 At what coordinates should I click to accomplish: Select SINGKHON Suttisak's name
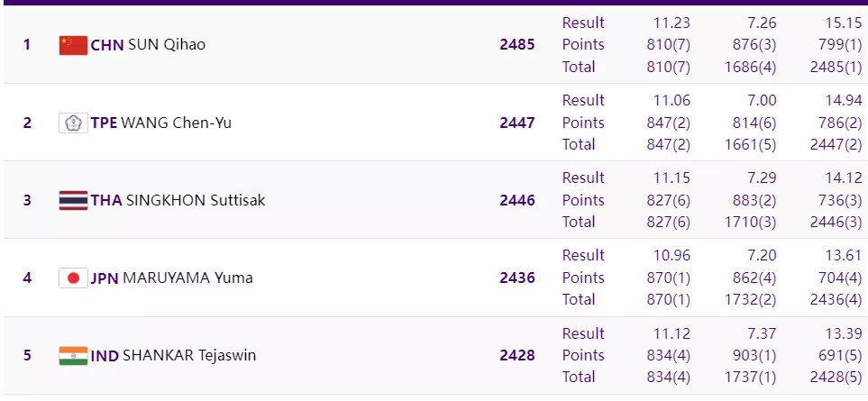pos(196,200)
